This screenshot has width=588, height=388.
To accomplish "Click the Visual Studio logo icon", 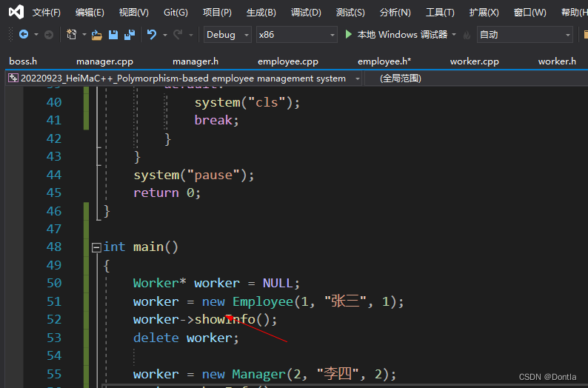I will [16, 12].
